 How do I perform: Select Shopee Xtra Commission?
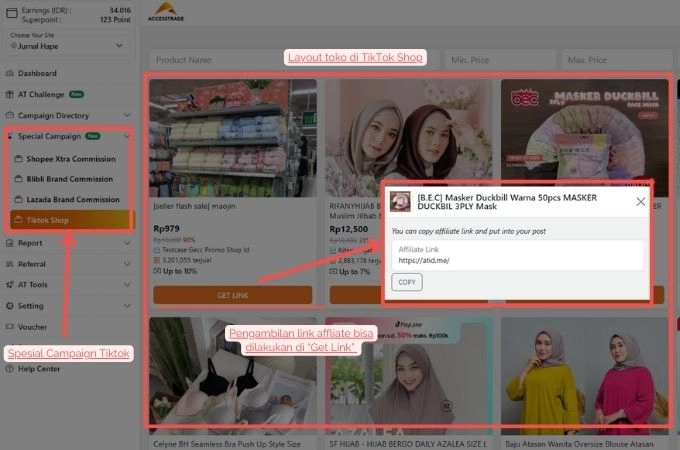click(x=71, y=159)
